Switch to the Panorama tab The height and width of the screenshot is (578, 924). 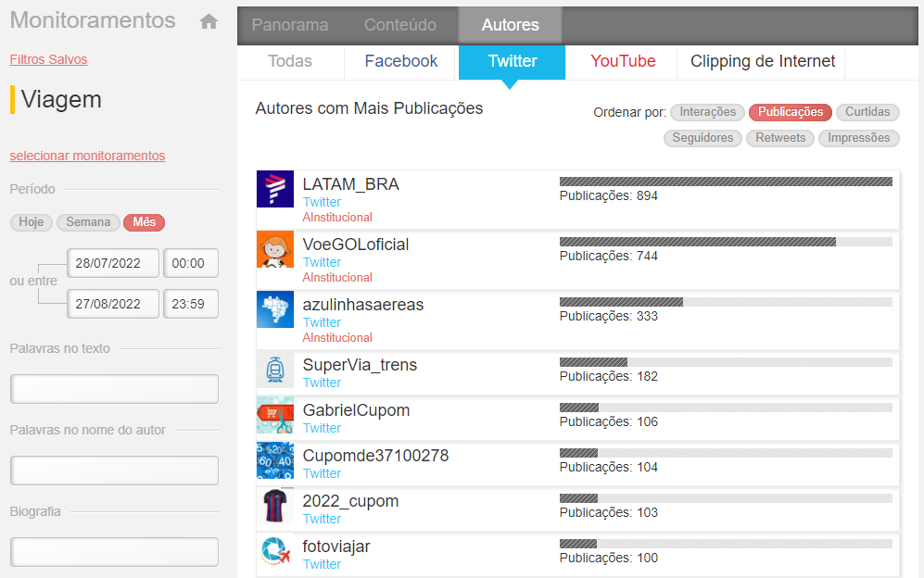click(x=290, y=25)
